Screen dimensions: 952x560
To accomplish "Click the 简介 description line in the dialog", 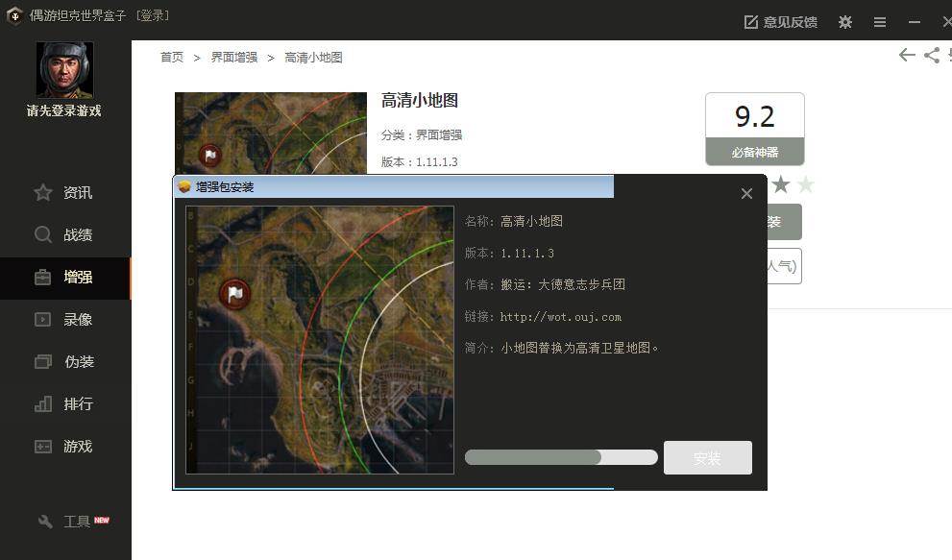I will point(562,348).
